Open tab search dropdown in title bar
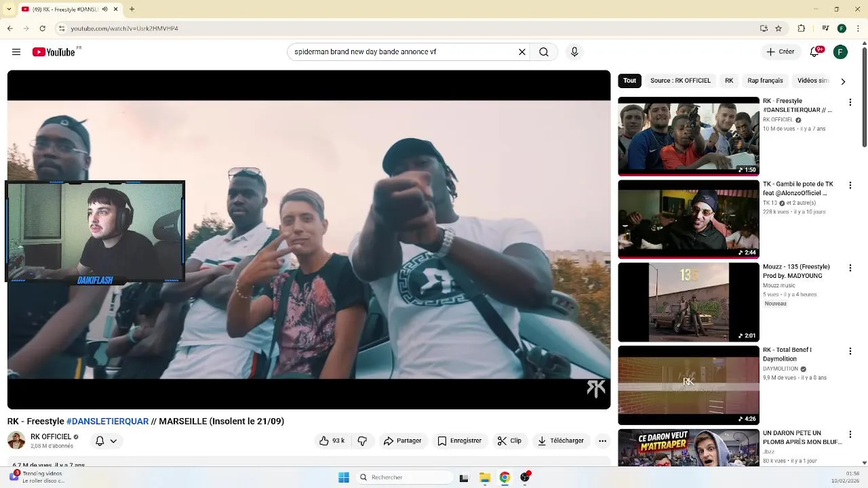 pyautogui.click(x=7, y=9)
